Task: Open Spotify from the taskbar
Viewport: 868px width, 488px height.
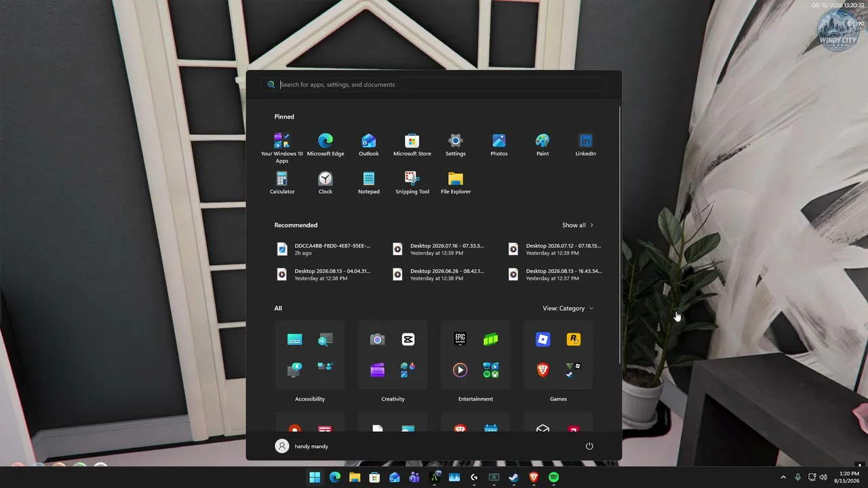Action: pyautogui.click(x=553, y=477)
